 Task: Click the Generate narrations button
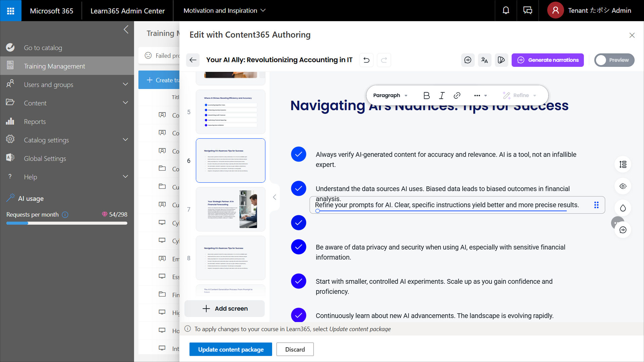[548, 60]
